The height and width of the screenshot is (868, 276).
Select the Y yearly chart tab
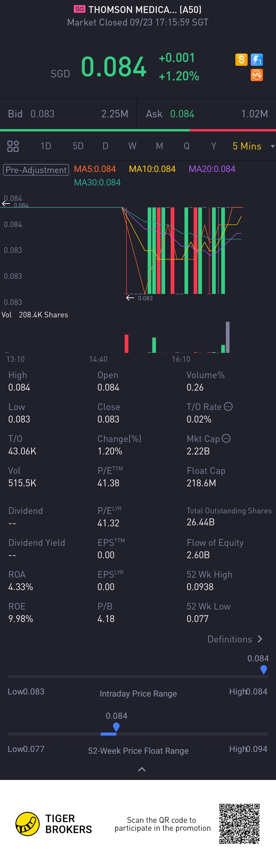click(x=213, y=146)
